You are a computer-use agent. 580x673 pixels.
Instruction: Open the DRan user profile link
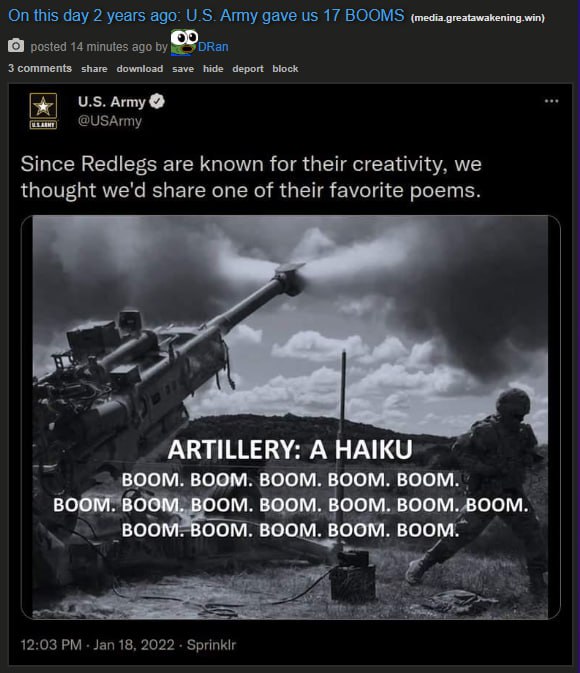click(x=213, y=46)
